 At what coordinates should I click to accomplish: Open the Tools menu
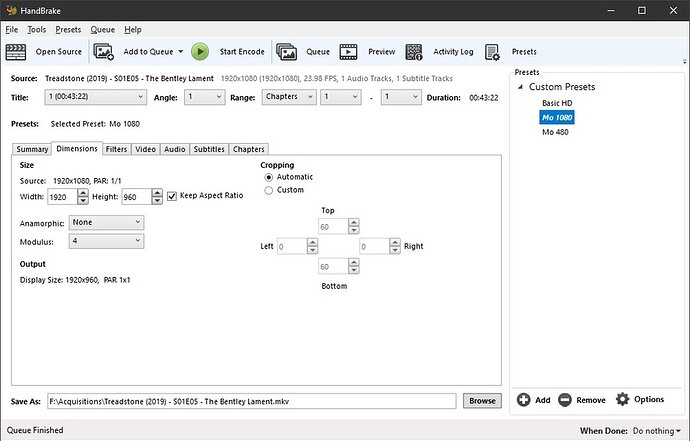click(37, 29)
